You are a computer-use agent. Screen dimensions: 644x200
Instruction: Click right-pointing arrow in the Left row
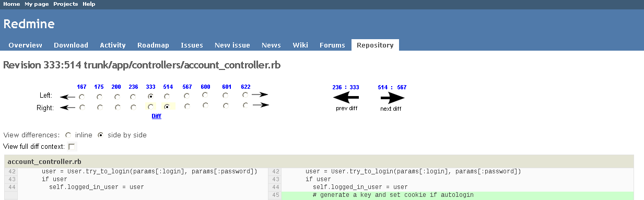[260, 95]
